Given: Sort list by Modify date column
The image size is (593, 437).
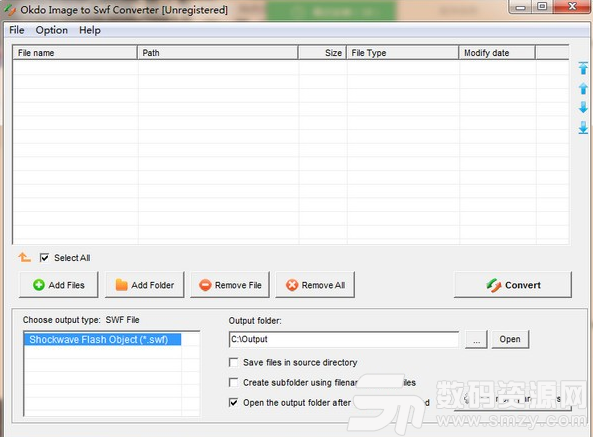Looking at the screenshot, I should coord(497,53).
